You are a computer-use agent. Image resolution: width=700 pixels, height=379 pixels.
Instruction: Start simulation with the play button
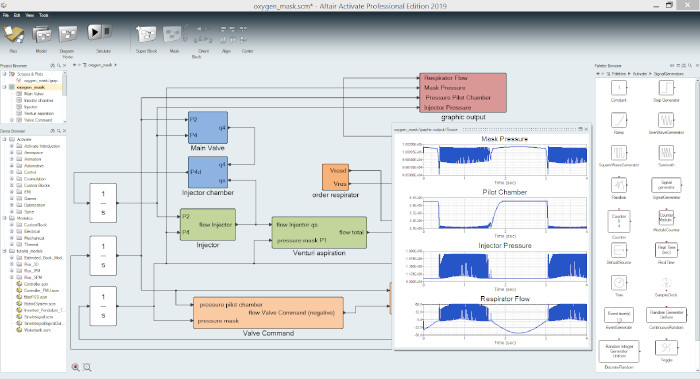coord(94,32)
